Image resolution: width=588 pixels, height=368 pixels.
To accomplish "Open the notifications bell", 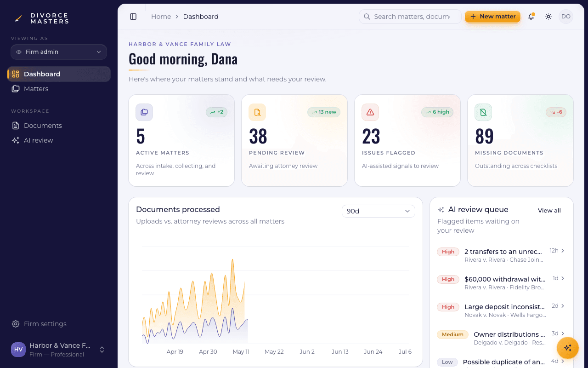I will (x=531, y=17).
